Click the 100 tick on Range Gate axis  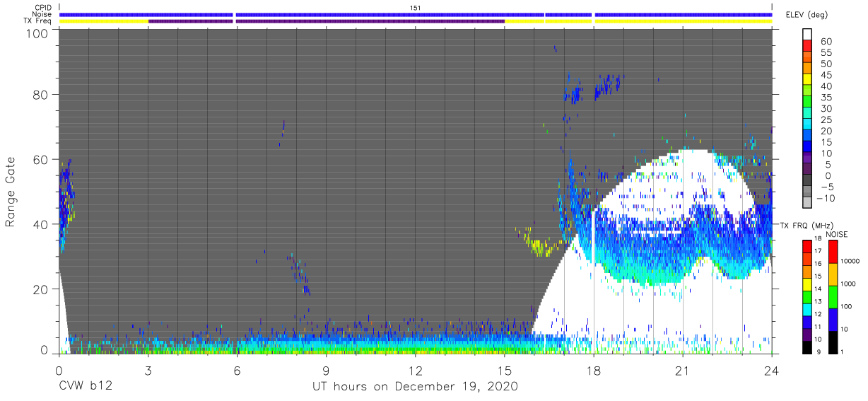click(37, 33)
